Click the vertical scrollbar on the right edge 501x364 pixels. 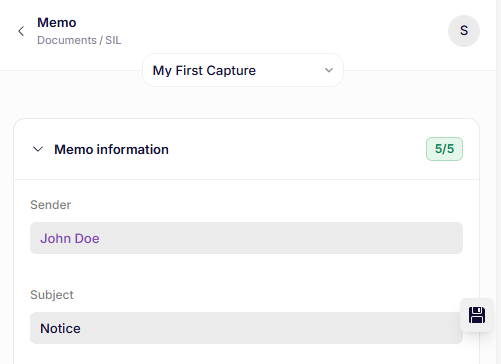(498, 182)
